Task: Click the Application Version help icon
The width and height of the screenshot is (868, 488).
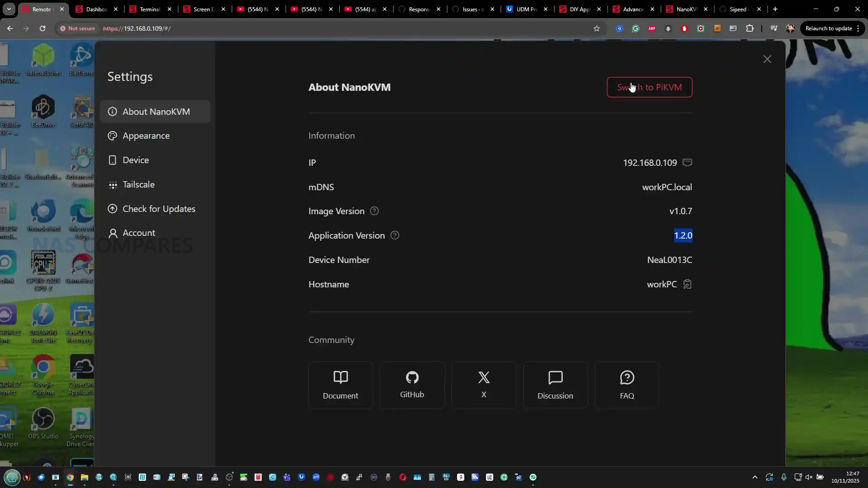Action: (395, 235)
